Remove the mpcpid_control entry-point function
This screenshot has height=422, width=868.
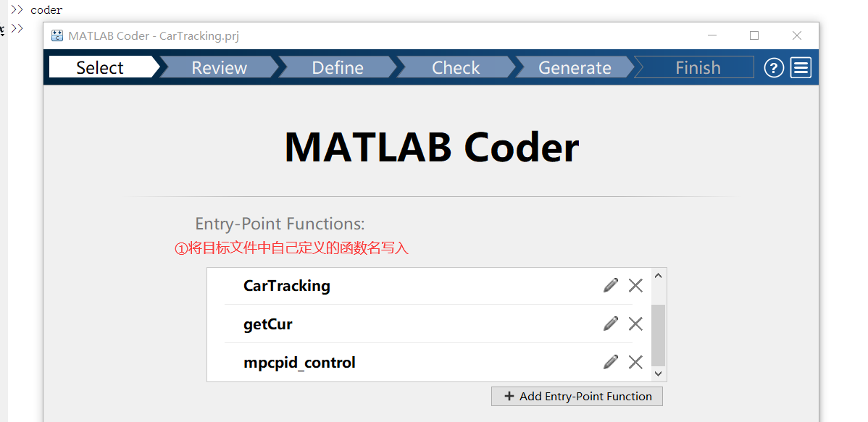coord(635,362)
